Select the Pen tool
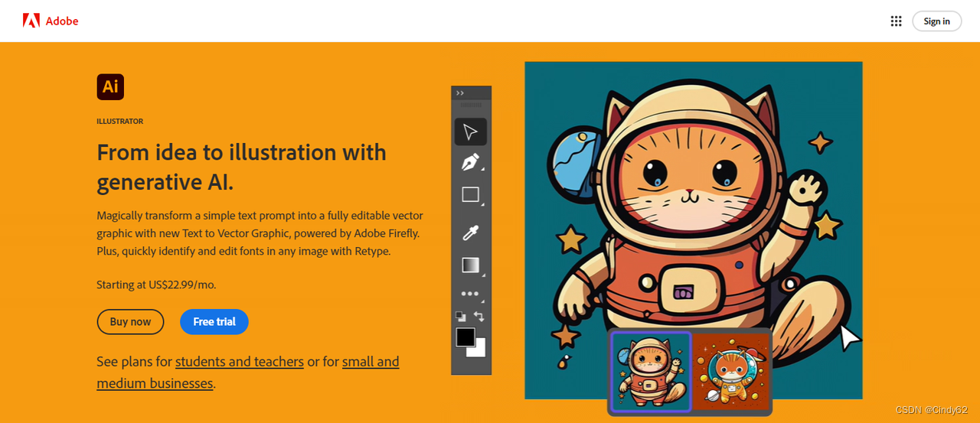 click(471, 163)
